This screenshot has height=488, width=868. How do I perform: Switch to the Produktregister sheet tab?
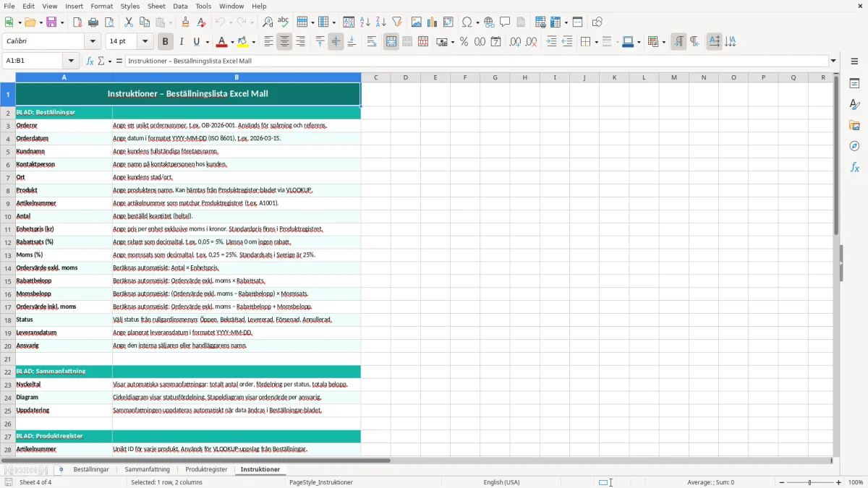pos(206,469)
